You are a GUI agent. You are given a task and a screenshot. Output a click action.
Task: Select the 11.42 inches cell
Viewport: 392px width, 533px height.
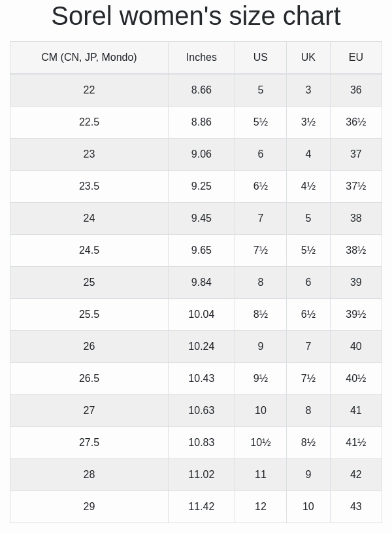pos(201,507)
